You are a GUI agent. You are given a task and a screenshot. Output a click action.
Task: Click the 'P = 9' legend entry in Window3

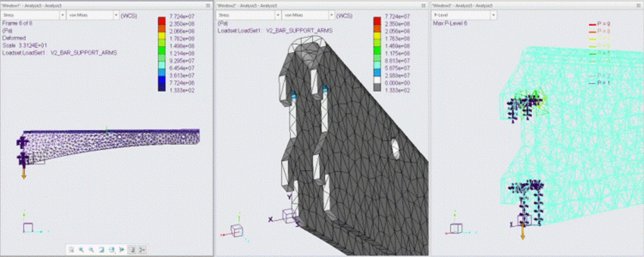(x=599, y=24)
